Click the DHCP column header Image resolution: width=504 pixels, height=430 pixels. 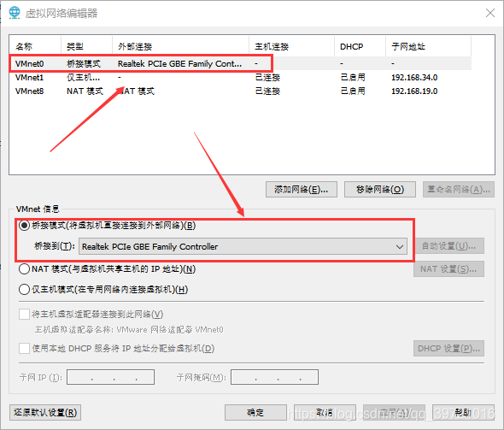click(360, 47)
